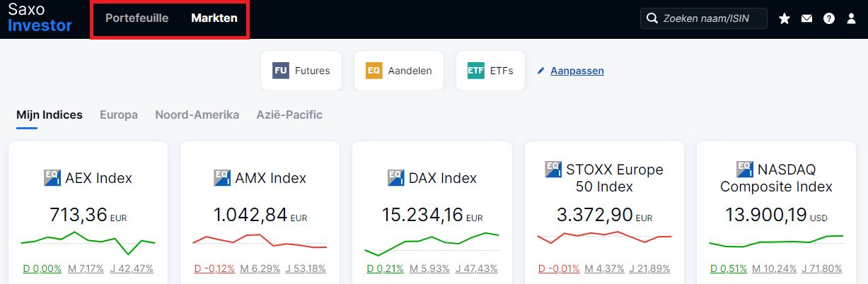
Task: Click the EQ icon beside STOXX Europe 50
Action: (x=553, y=169)
